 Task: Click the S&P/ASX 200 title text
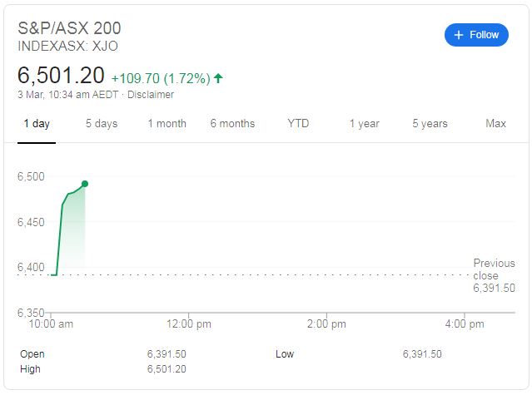(69, 28)
